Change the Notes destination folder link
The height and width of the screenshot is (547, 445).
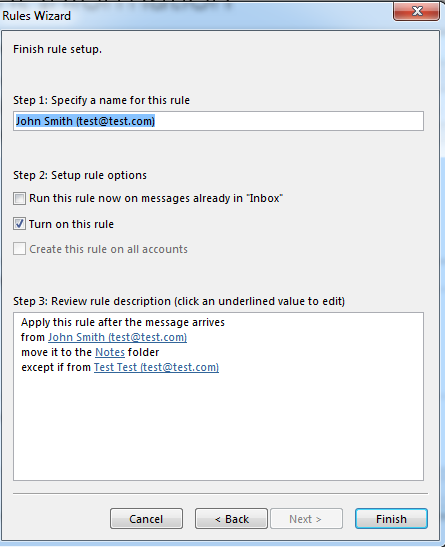(110, 352)
